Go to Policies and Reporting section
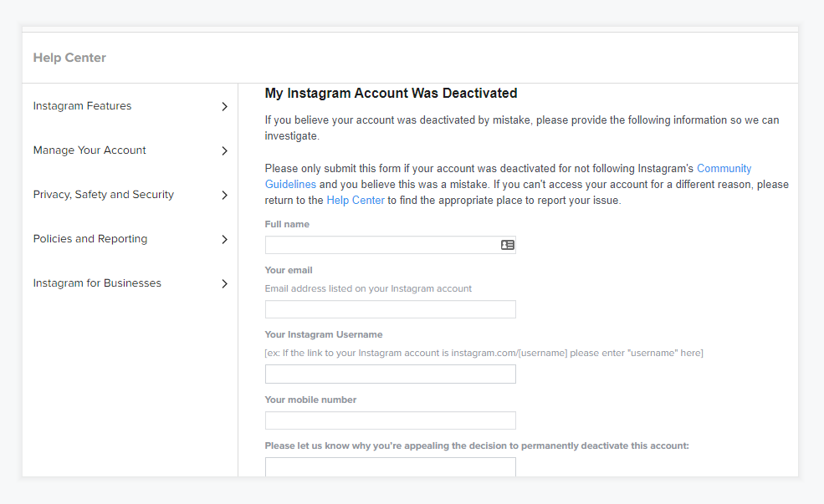The width and height of the screenshot is (824, 504). click(x=90, y=239)
